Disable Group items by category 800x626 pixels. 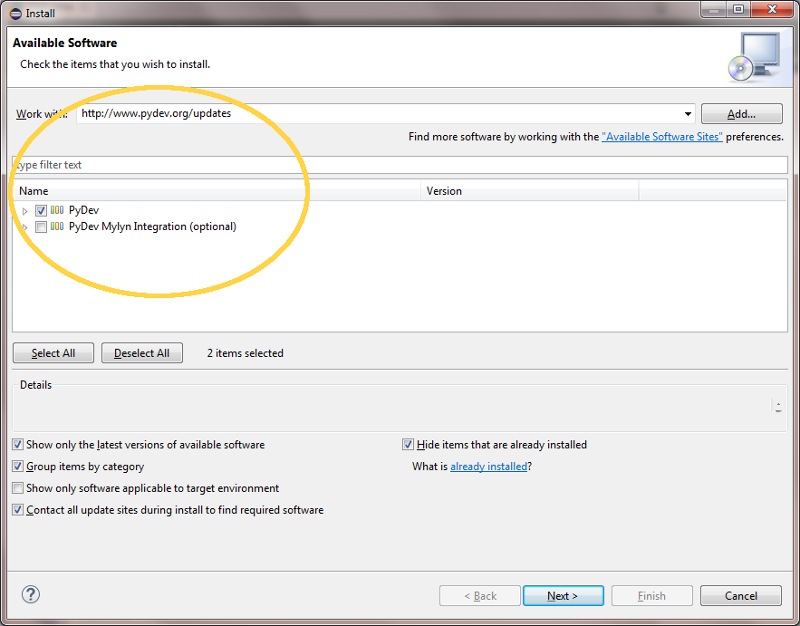coord(18,467)
